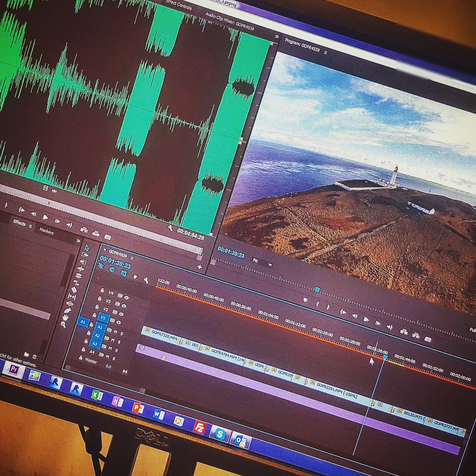
Task: Switch to Effects tab
Action: pyautogui.click(x=19, y=223)
